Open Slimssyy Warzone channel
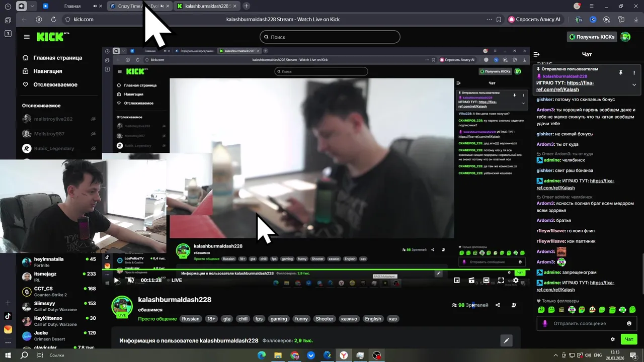Image resolution: width=644 pixels, height=362 pixels. click(59, 306)
